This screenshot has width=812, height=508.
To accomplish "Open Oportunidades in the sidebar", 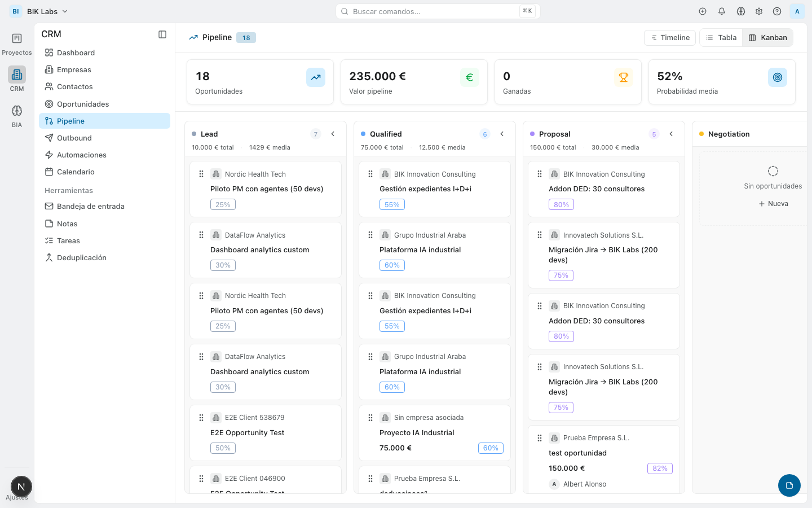I will click(x=83, y=104).
